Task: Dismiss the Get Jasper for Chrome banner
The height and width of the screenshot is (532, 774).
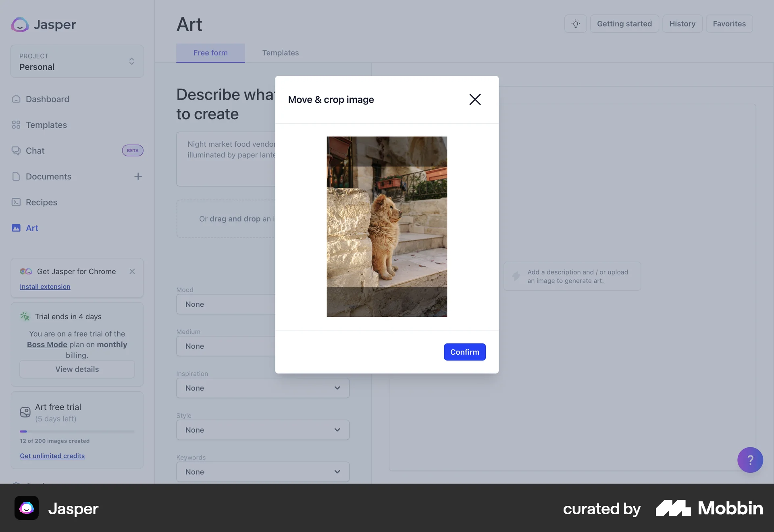Action: tap(132, 271)
